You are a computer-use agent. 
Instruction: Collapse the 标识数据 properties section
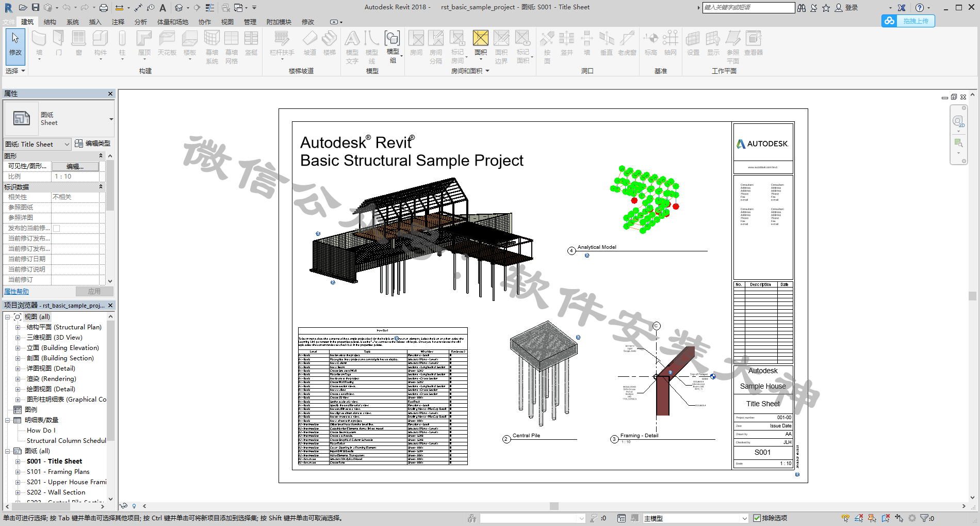pos(101,186)
